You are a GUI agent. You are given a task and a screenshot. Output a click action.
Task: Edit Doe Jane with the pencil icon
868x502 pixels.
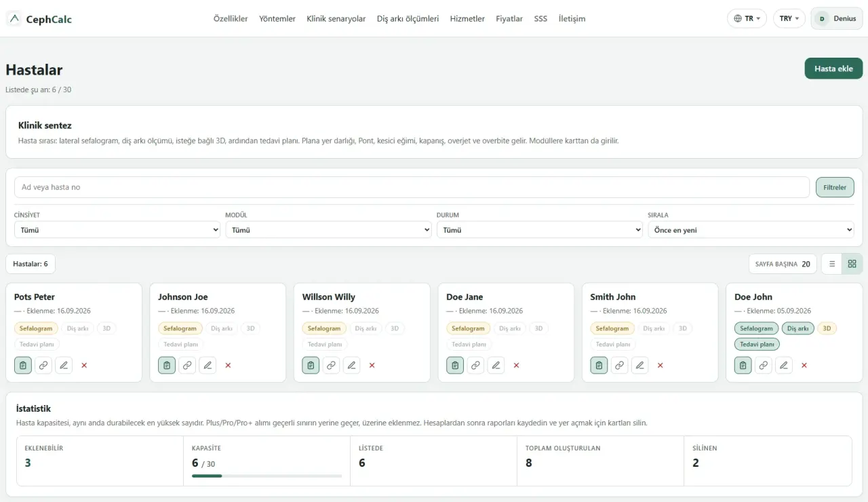coord(496,365)
